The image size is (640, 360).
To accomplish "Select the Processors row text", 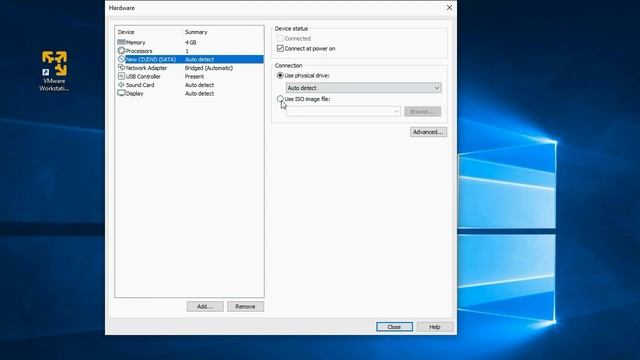I will pyautogui.click(x=139, y=51).
